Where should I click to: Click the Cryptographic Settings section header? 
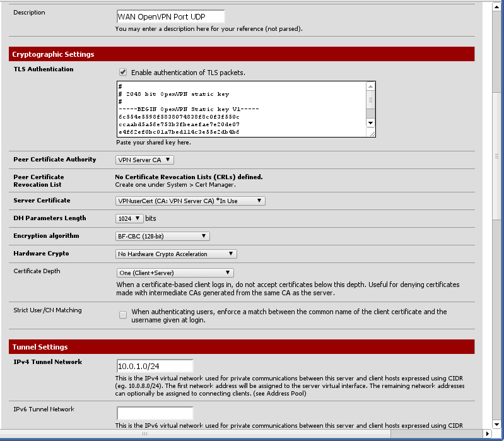pos(242,54)
